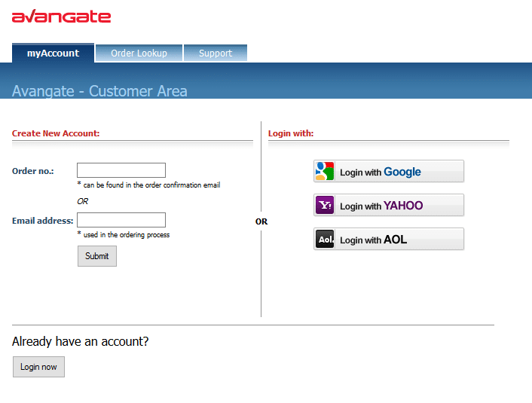Image resolution: width=532 pixels, height=403 pixels.
Task: Click the Login now button
Action: 38,367
